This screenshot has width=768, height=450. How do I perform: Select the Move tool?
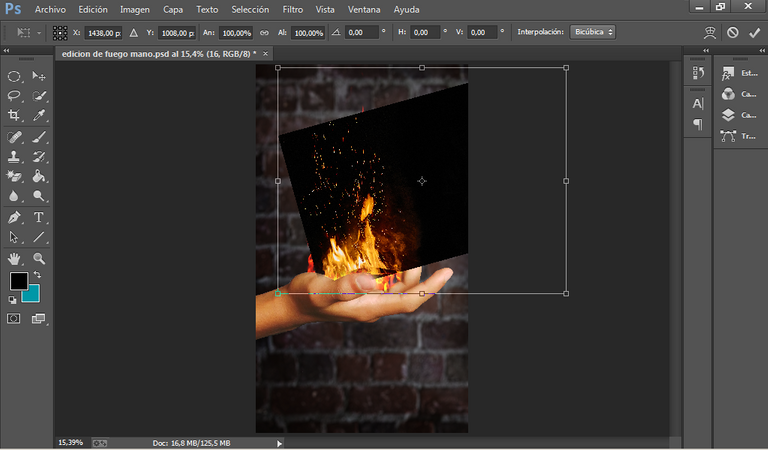point(39,76)
